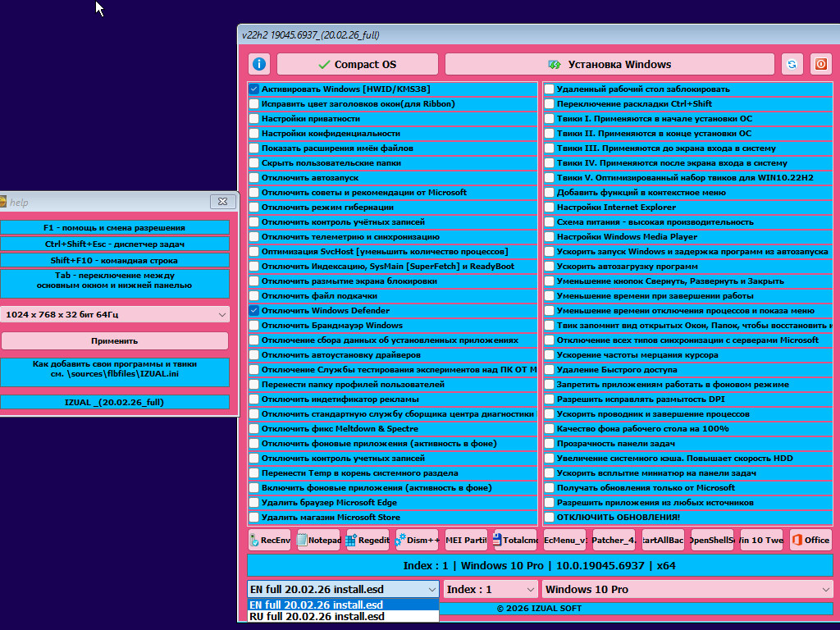This screenshot has height=630, width=840.
Task: Tick the Удалить браузер Microsoft Edge checkbox
Action: coord(254,503)
